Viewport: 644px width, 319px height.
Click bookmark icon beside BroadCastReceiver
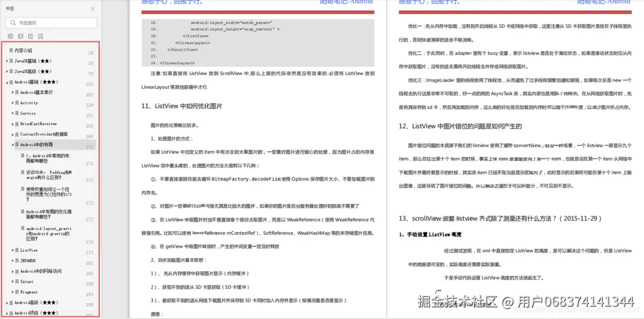17,124
